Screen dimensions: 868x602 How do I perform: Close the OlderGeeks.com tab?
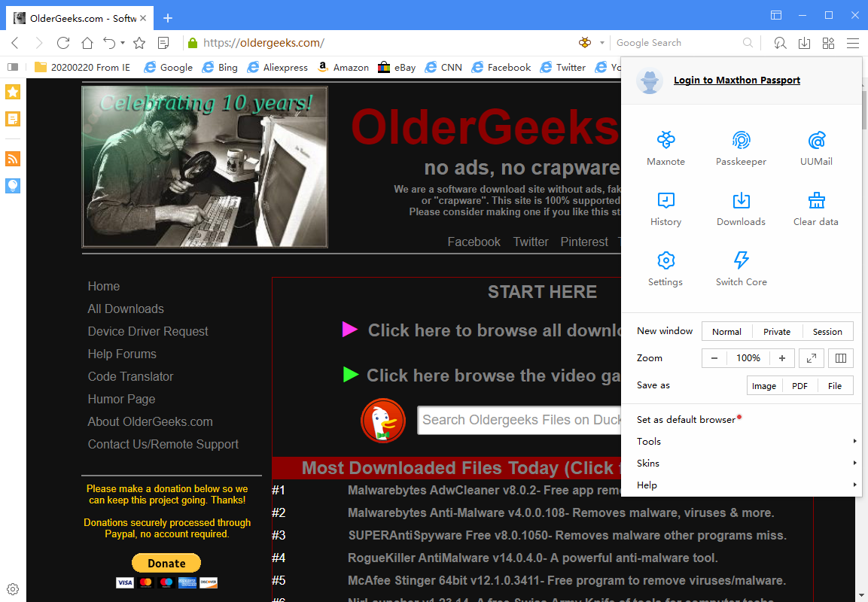[143, 18]
